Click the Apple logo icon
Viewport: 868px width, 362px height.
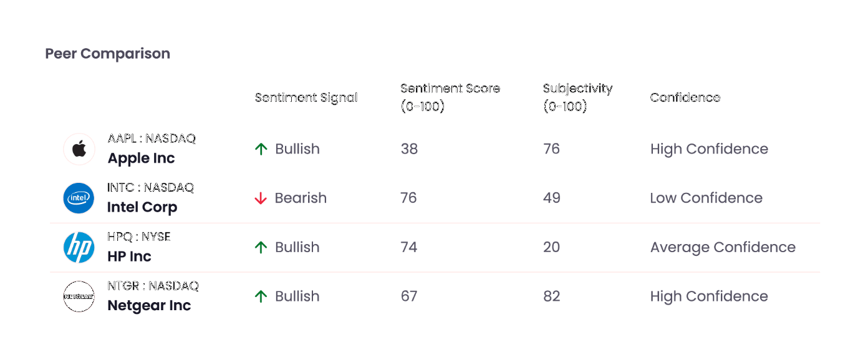[79, 149]
